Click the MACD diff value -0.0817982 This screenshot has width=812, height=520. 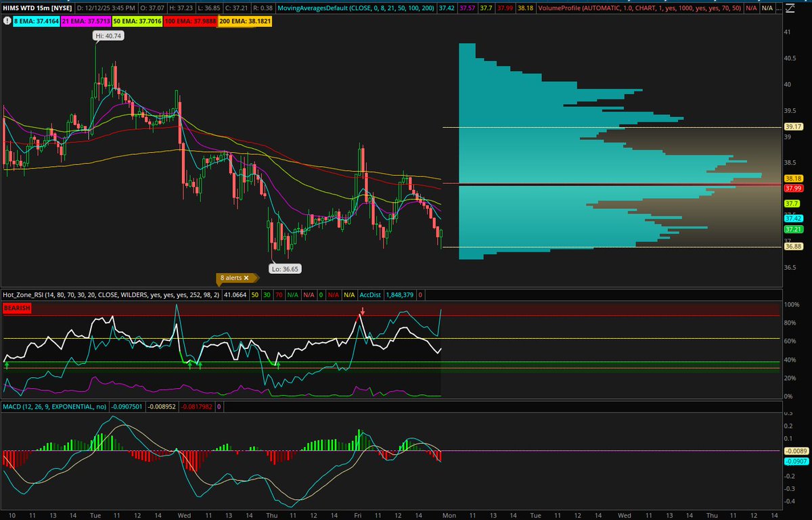pos(198,406)
